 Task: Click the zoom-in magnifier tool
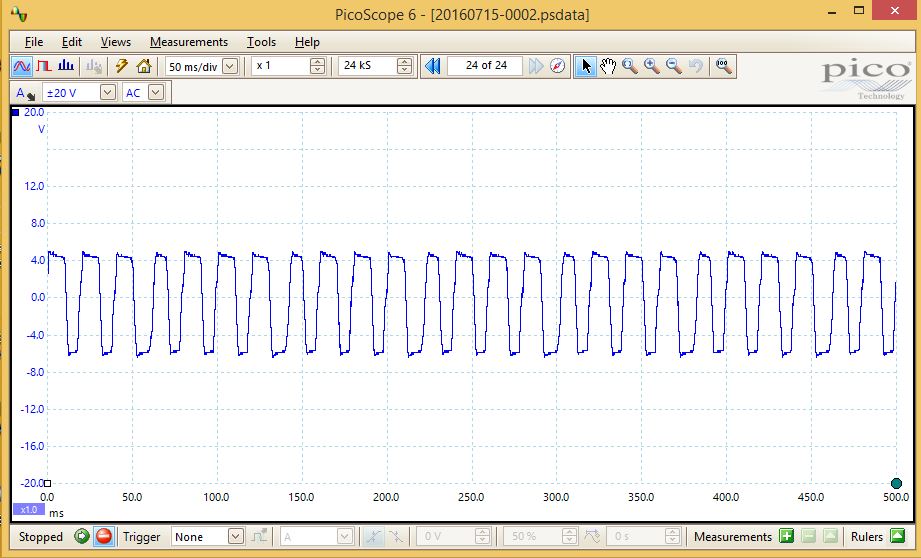[x=652, y=66]
